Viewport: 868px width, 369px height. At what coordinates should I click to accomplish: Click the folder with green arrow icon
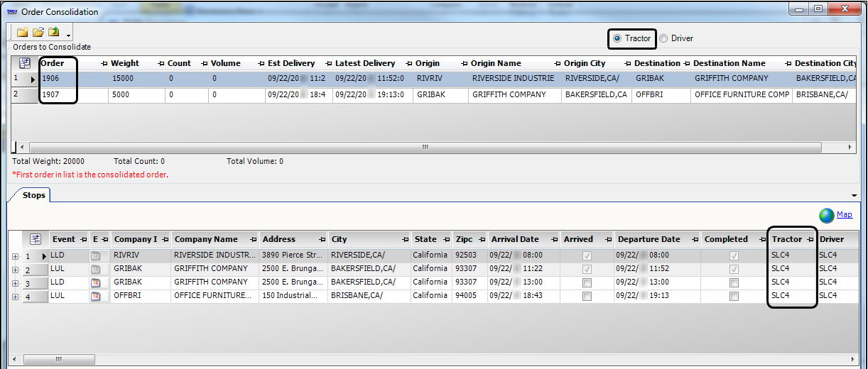click(53, 33)
